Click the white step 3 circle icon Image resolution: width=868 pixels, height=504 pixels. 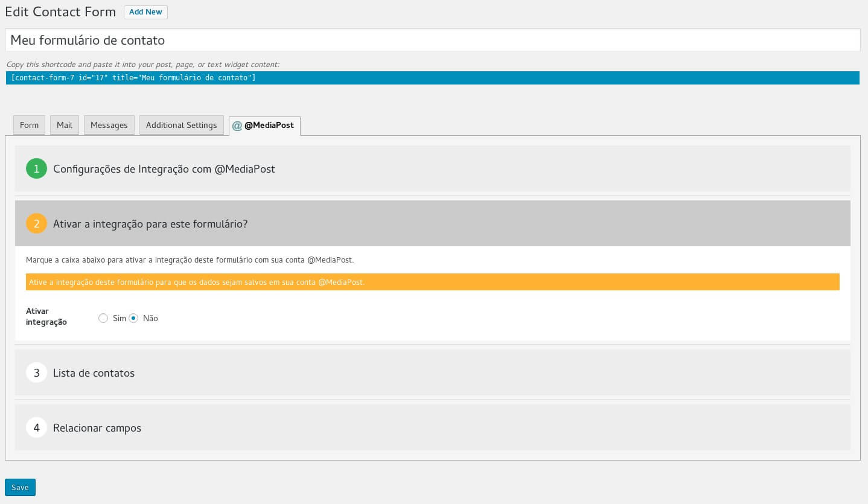(36, 373)
